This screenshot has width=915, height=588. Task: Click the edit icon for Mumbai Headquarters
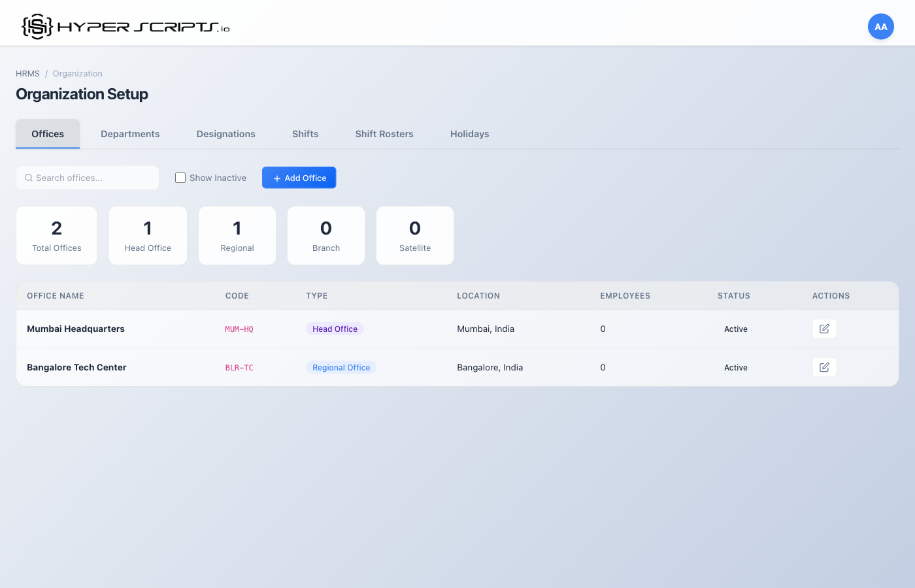(824, 329)
